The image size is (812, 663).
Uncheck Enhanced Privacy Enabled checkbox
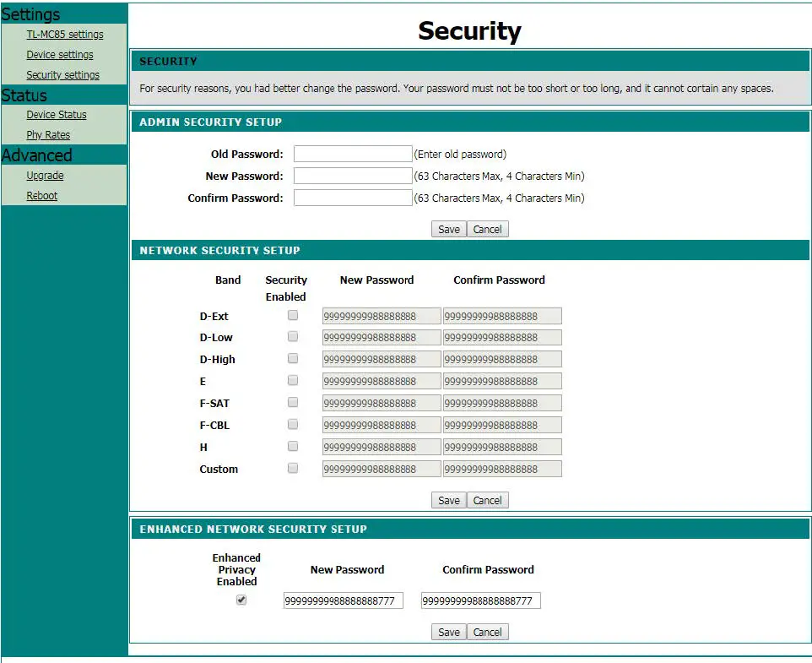[241, 600]
